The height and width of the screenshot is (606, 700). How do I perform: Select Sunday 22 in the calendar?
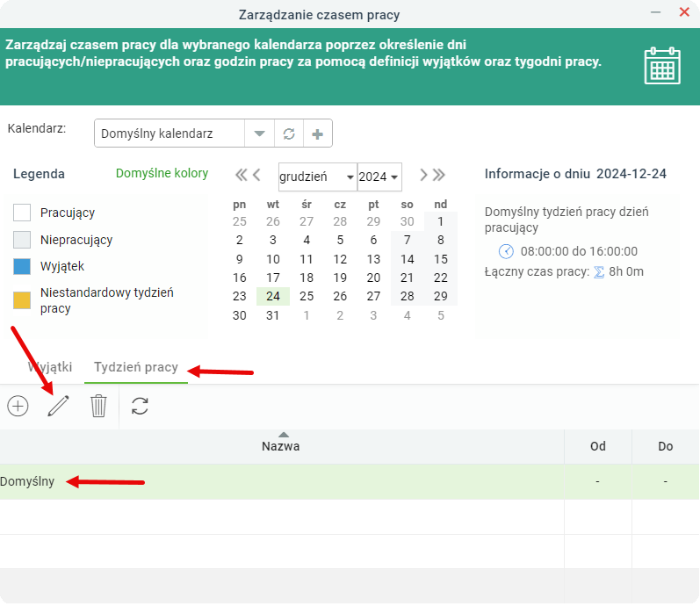point(441,278)
